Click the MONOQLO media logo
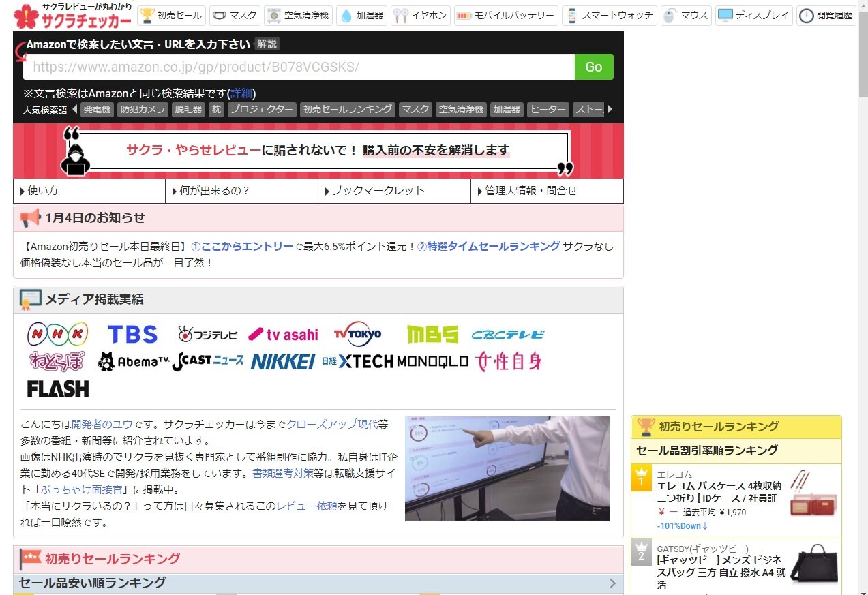This screenshot has width=868, height=595. 432,361
